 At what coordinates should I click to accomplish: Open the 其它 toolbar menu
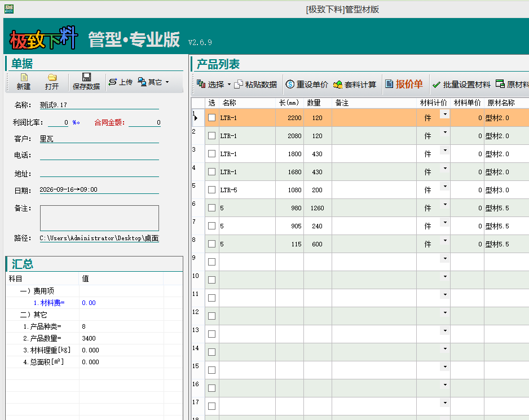[x=153, y=82]
